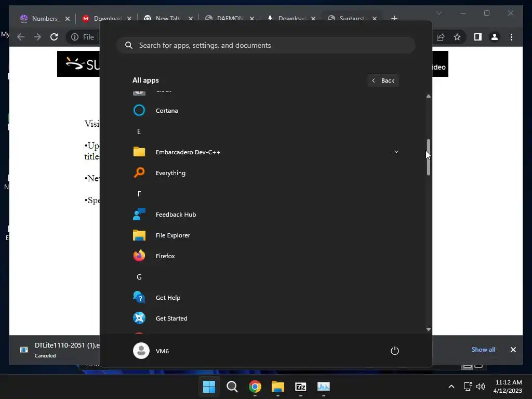Expand the Embarcadero Dev-C++ folder chevron
Image resolution: width=532 pixels, height=399 pixels.
396,152
